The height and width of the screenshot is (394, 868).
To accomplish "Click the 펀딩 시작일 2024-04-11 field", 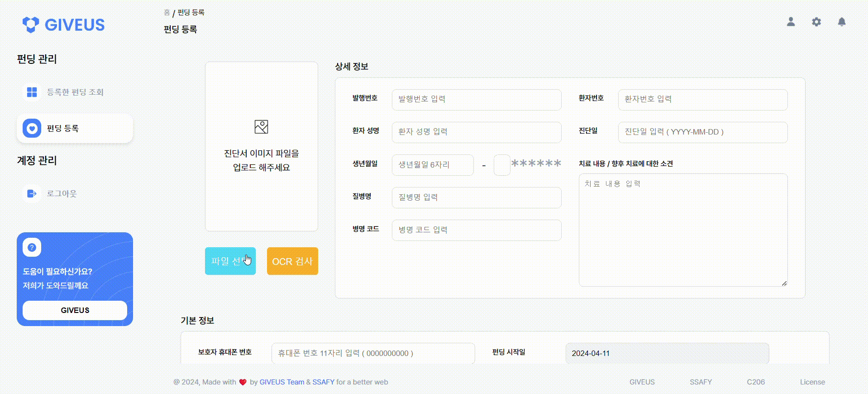I will (x=667, y=353).
